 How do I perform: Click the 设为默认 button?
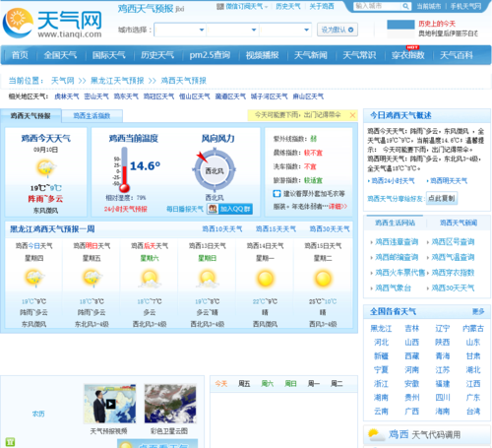click(x=338, y=30)
